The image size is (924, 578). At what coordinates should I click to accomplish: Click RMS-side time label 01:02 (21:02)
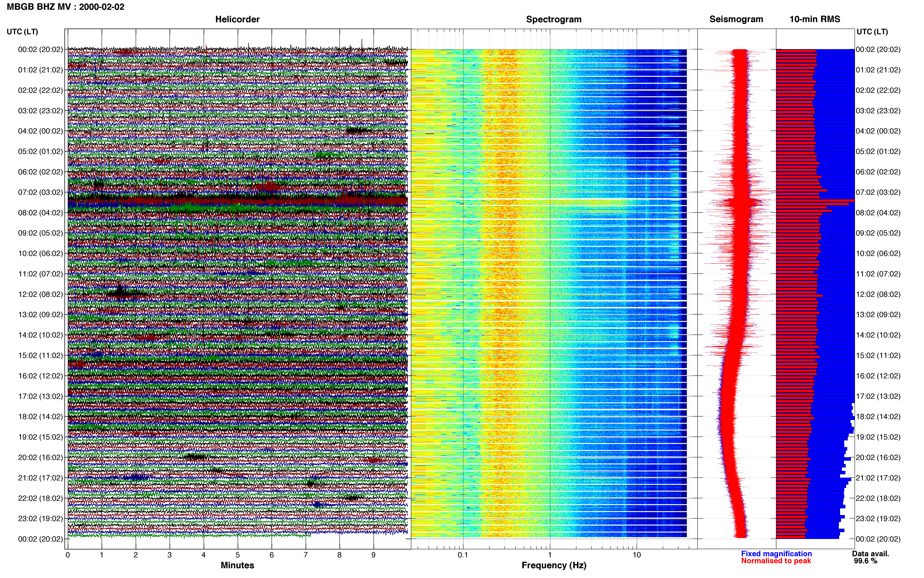pos(878,70)
